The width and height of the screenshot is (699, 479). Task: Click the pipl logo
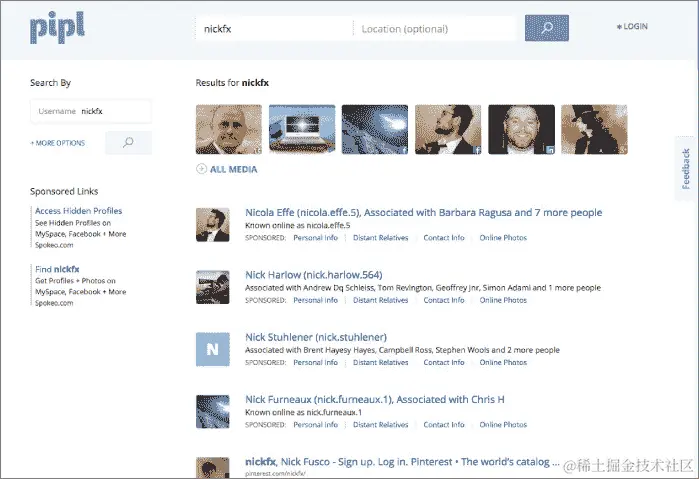pos(57,27)
